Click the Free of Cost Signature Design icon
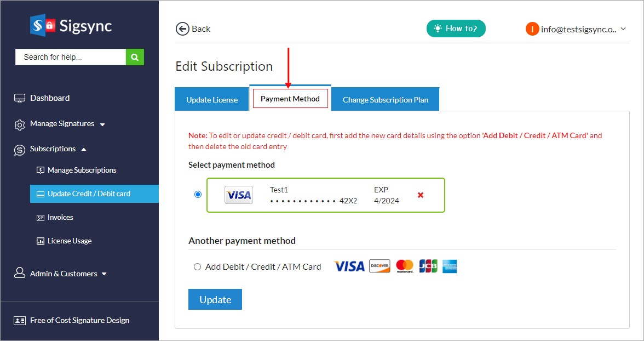644x341 pixels. click(x=20, y=321)
